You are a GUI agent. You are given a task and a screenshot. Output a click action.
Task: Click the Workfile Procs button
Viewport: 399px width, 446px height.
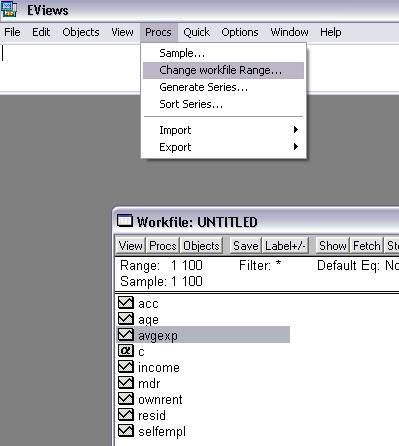163,246
